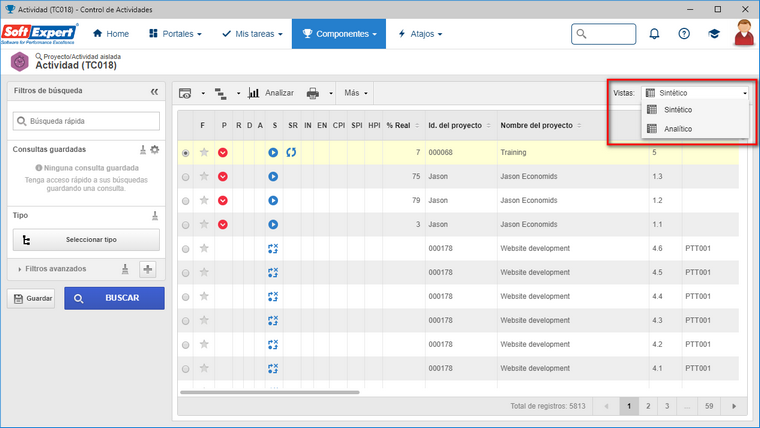Click the favorite star in row 1.3

coord(204,176)
